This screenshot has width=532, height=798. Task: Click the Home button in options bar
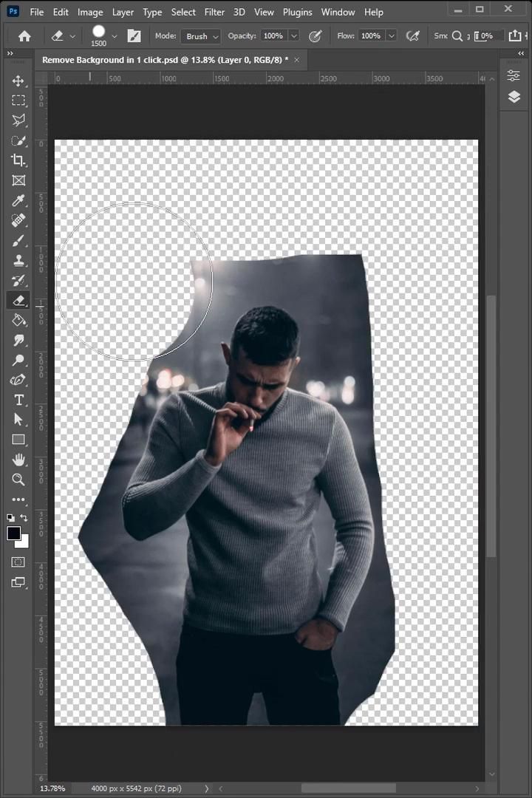[x=24, y=36]
